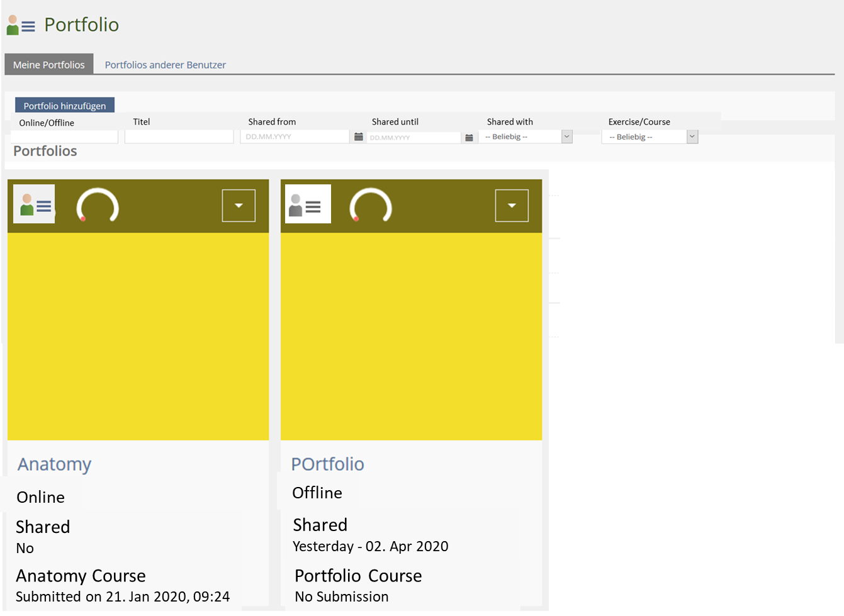The width and height of the screenshot is (844, 616).
Task: Click the Anatomy card portfolio icon
Action: pos(35,204)
